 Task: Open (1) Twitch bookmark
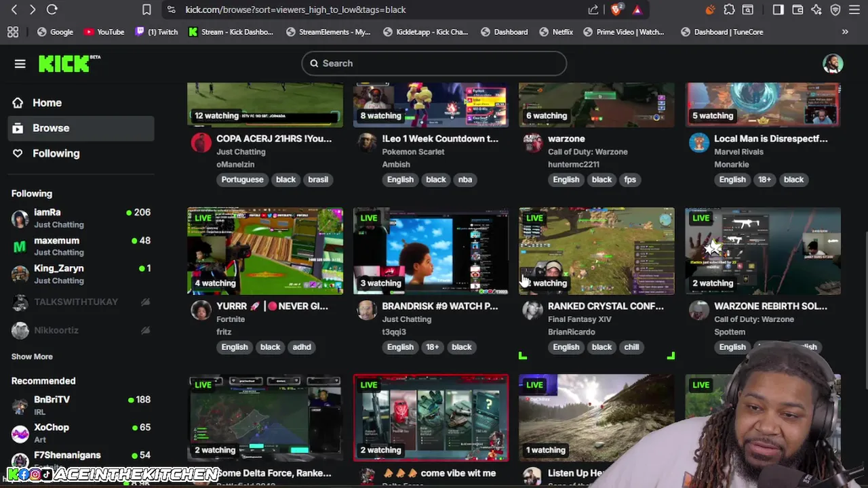(156, 32)
